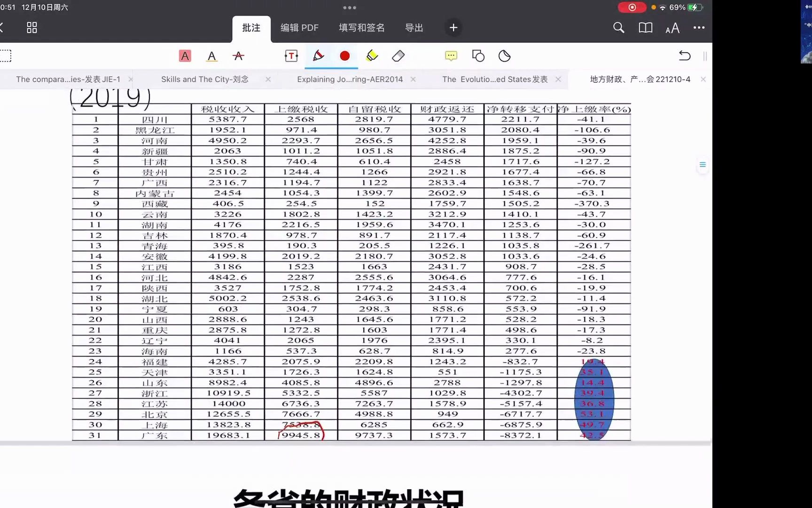Open the outline list icon at right edge
This screenshot has height=508, width=812.
point(703,165)
